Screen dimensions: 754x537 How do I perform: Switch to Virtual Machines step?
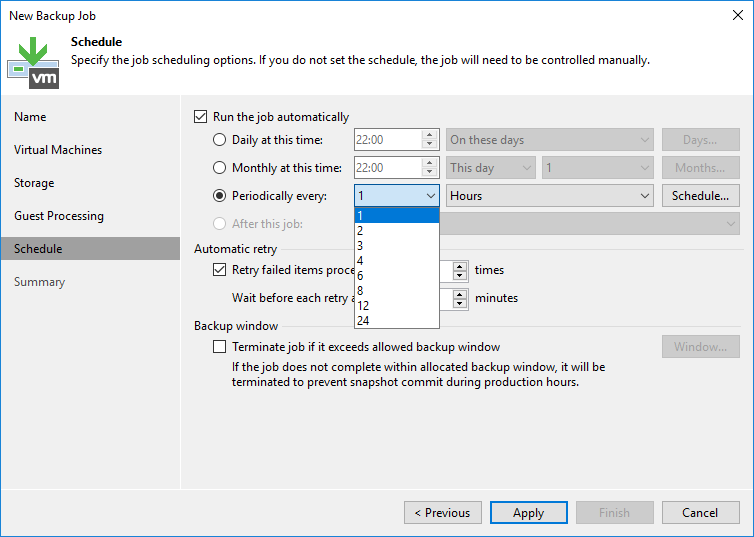coord(58,150)
